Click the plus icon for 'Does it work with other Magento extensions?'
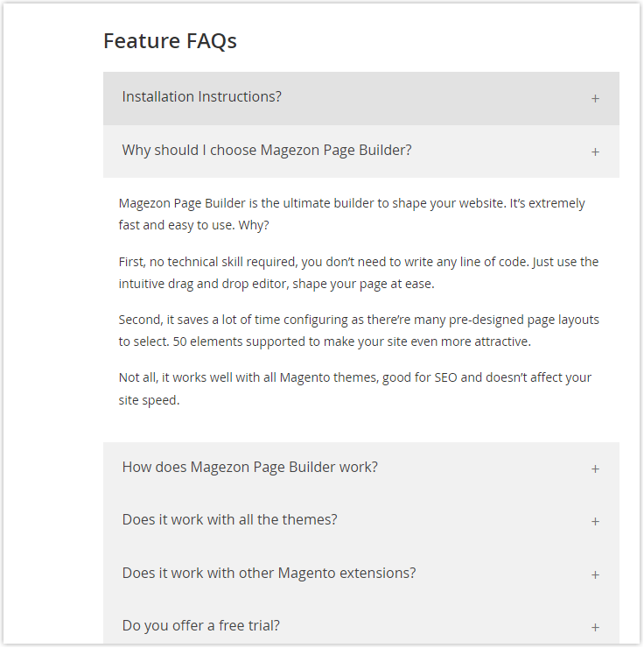The image size is (644, 648). (595, 574)
